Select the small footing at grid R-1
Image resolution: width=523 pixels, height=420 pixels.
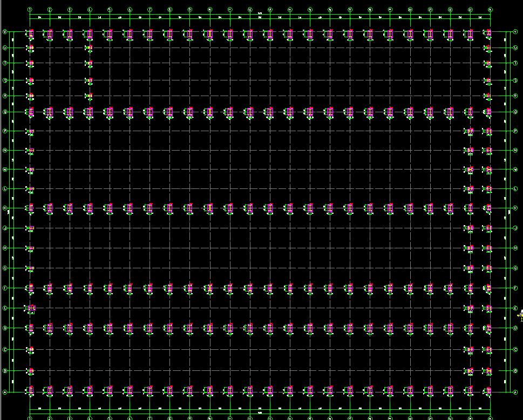(30, 96)
